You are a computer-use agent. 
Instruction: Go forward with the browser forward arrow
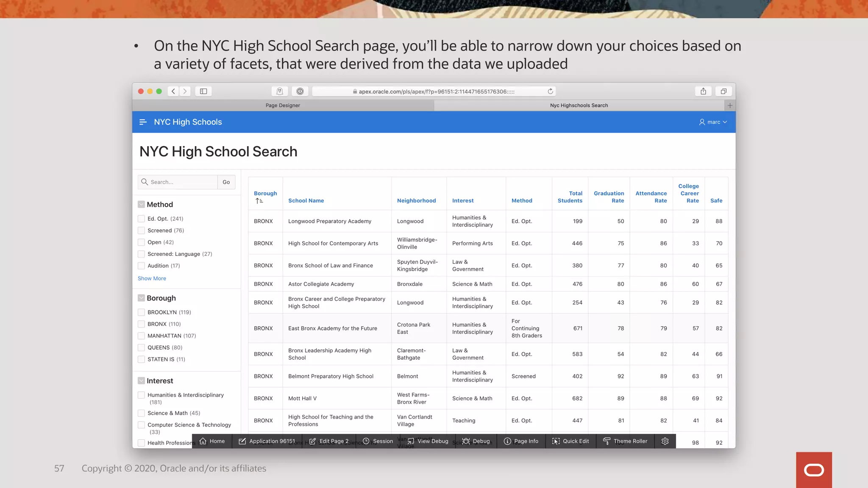(185, 91)
